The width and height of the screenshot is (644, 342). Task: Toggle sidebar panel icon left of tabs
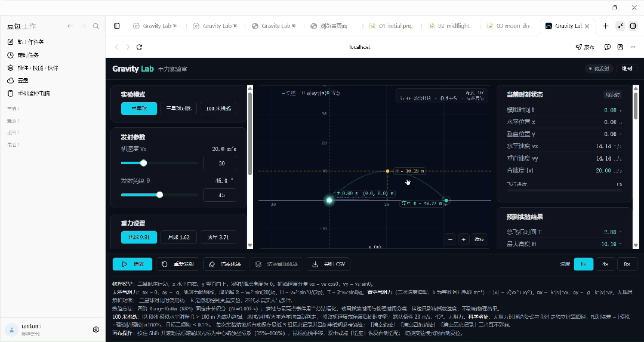pyautogui.click(x=117, y=26)
